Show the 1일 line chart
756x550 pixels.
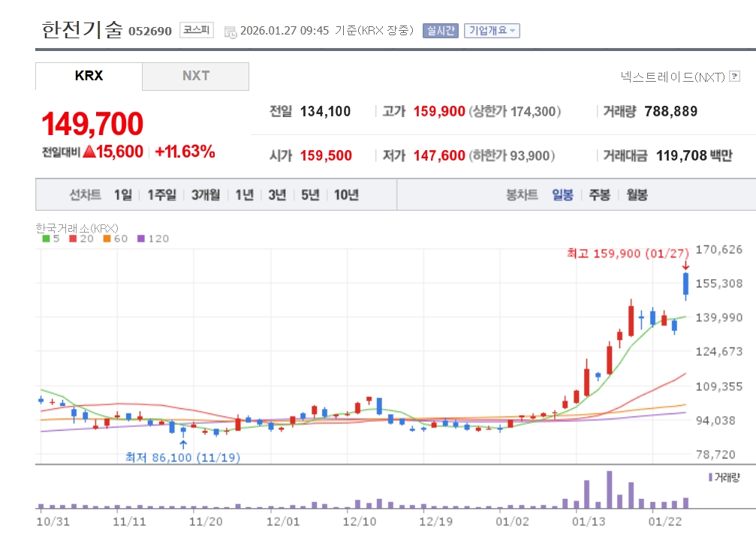123,195
